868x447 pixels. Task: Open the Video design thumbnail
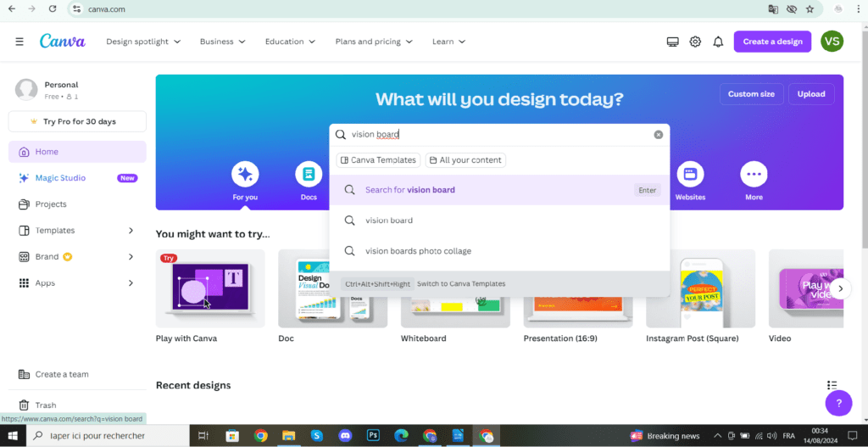tap(806, 288)
